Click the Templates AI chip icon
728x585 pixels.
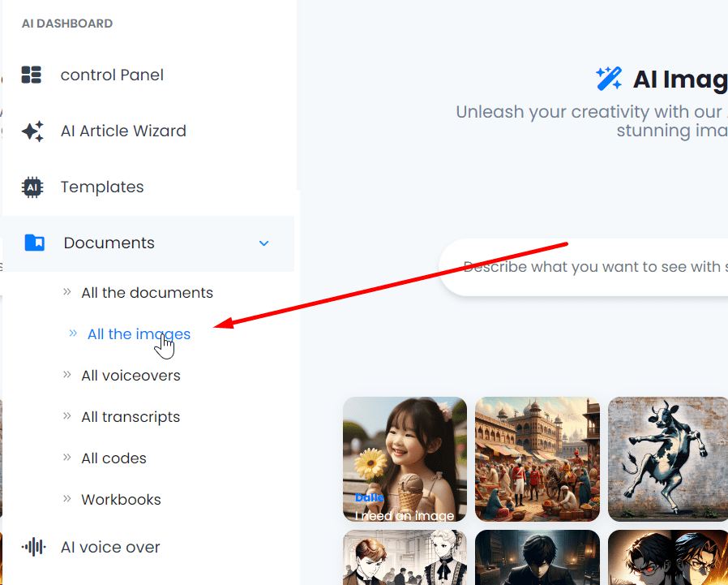point(32,187)
